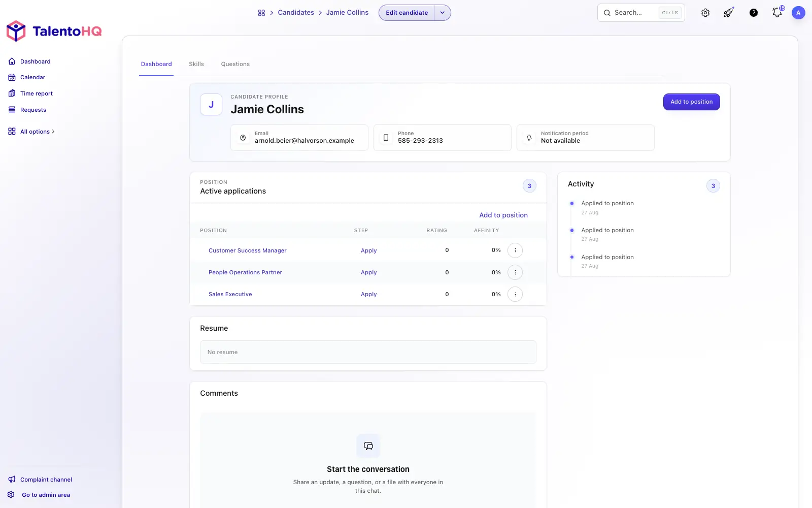Click the No resume box
The height and width of the screenshot is (508, 812).
click(x=368, y=352)
